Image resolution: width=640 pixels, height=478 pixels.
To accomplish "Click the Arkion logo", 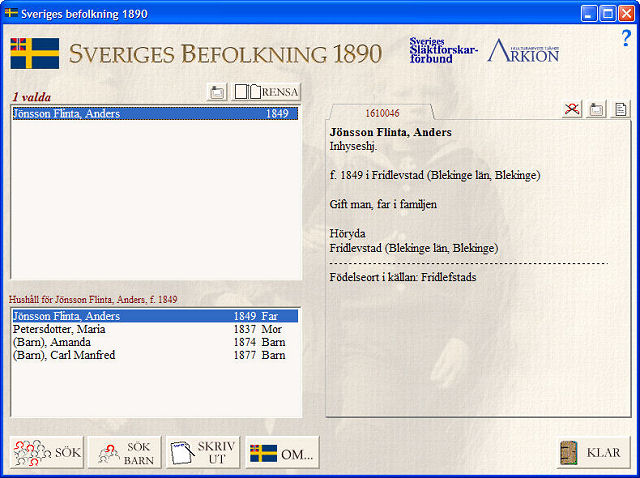I will pyautogui.click(x=523, y=50).
